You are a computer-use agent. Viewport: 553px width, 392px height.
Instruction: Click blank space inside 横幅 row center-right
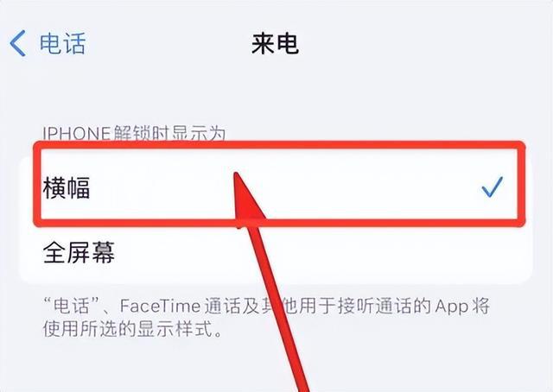pos(371,187)
